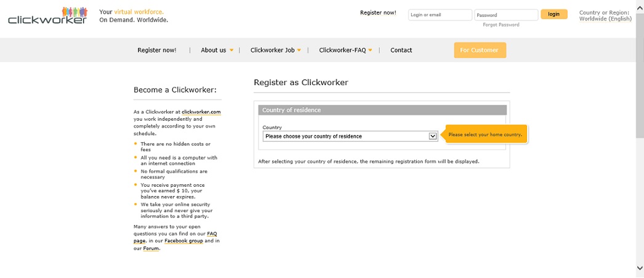Click the For Customer button
644x278 pixels.
pyautogui.click(x=480, y=50)
